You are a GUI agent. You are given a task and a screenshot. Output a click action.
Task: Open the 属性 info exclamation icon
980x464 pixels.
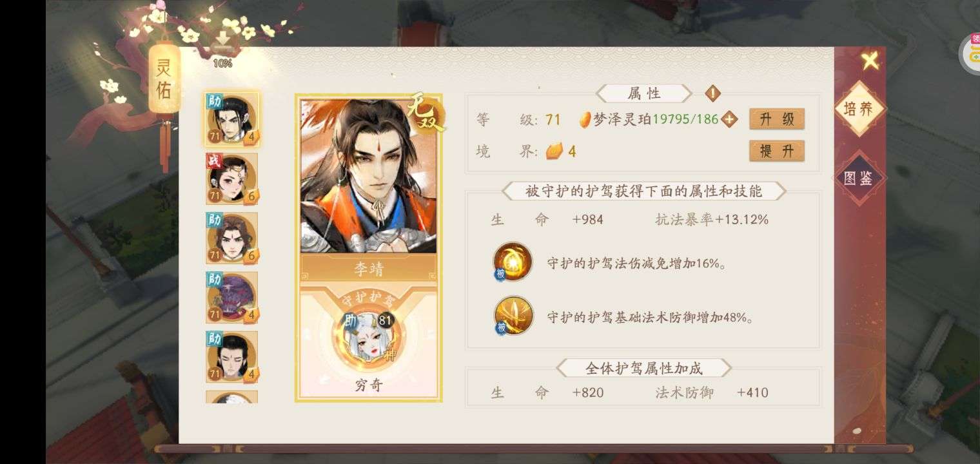(712, 93)
